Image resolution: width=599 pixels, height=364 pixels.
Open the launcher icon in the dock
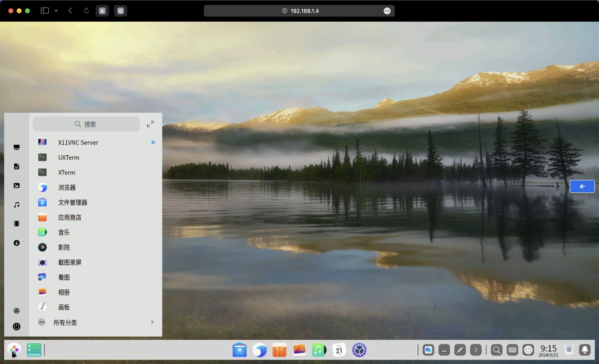(x=14, y=350)
